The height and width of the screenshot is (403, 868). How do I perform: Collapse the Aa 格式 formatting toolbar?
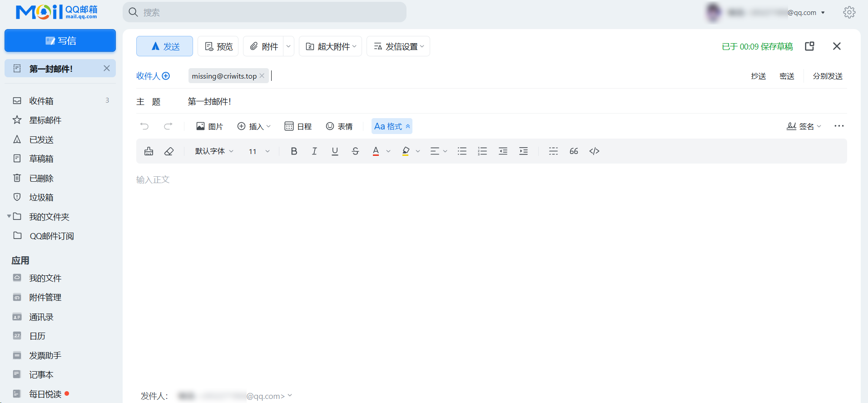[392, 126]
